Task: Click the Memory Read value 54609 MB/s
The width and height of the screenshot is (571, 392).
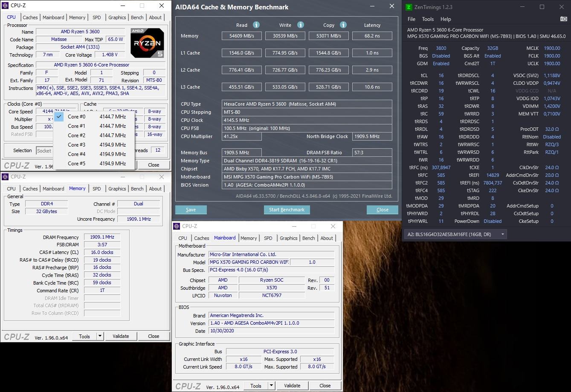Action: pyautogui.click(x=242, y=36)
